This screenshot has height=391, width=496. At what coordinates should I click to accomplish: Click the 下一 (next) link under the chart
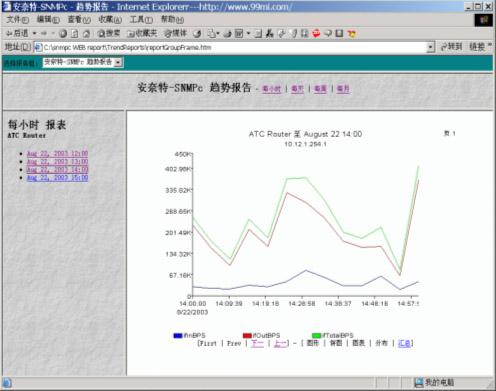coord(257,343)
